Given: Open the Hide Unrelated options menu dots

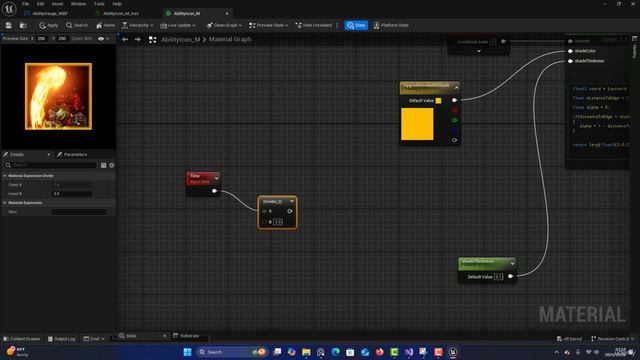Looking at the screenshot, I should click(x=337, y=25).
